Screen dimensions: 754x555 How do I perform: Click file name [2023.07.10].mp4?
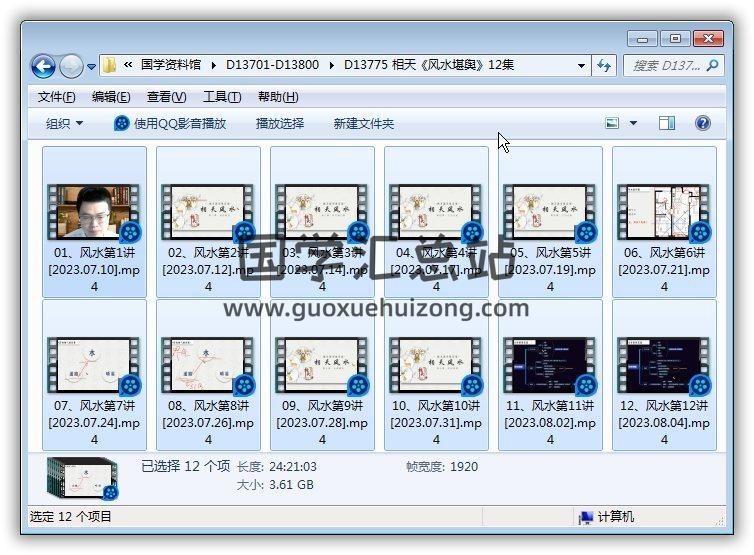[94, 278]
